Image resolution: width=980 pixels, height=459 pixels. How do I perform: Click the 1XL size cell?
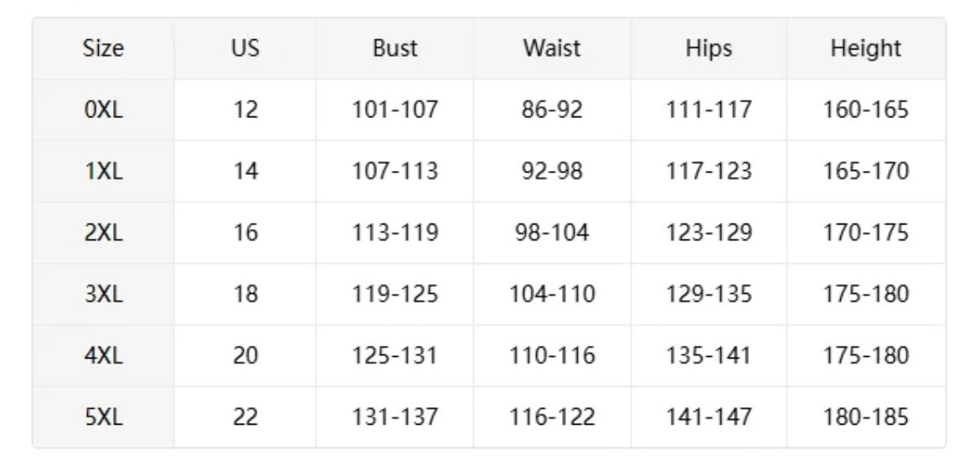pyautogui.click(x=104, y=171)
